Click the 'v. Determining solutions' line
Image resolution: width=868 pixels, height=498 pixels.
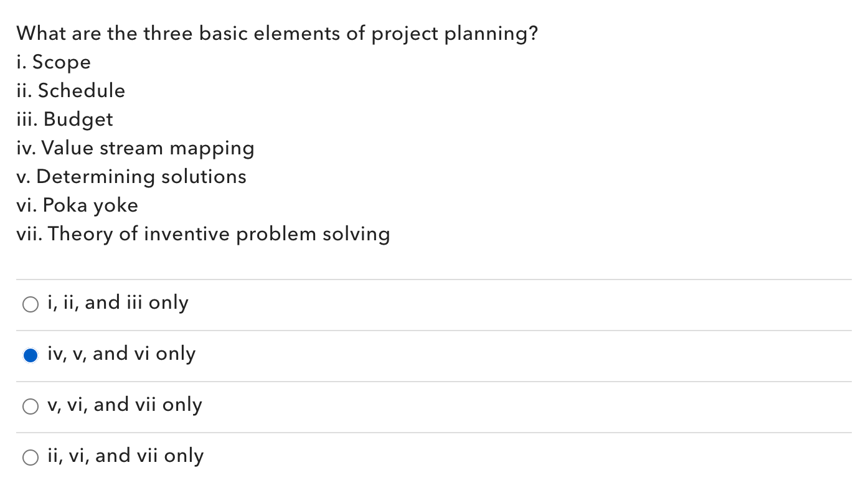131,176
